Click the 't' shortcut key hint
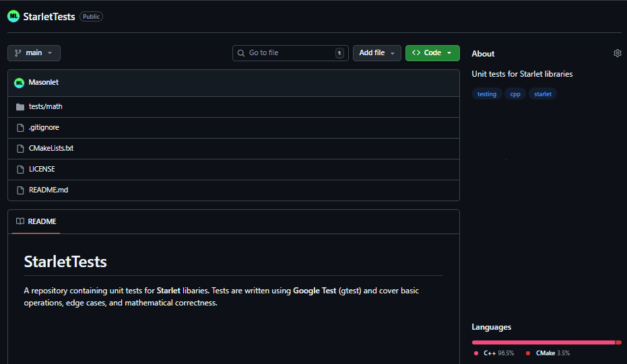 pos(339,52)
